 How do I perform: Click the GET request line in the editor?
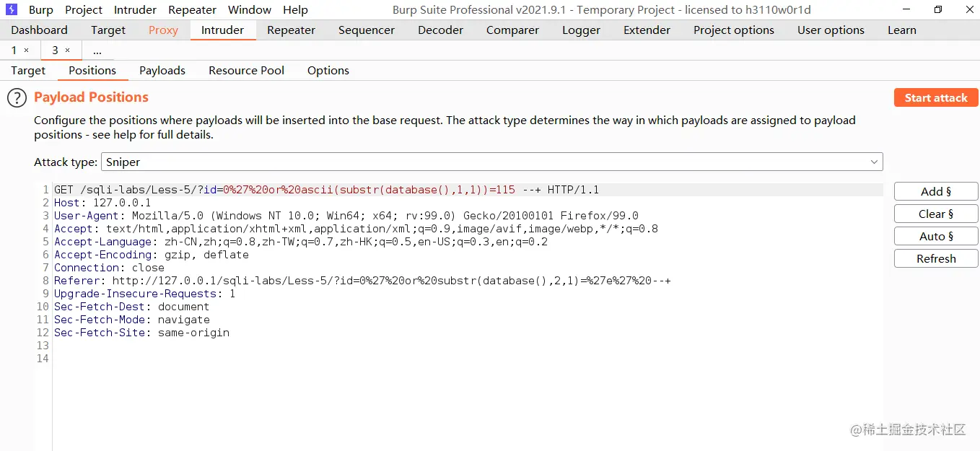[326, 190]
